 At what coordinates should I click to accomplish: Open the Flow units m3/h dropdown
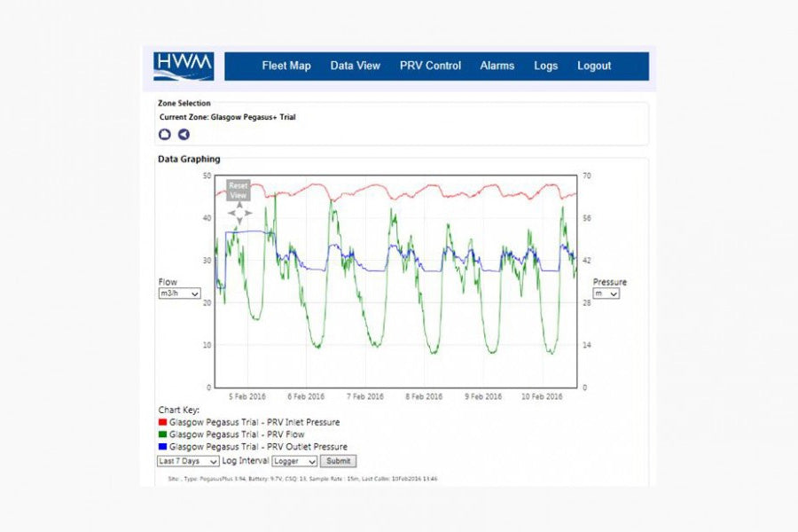(x=179, y=293)
